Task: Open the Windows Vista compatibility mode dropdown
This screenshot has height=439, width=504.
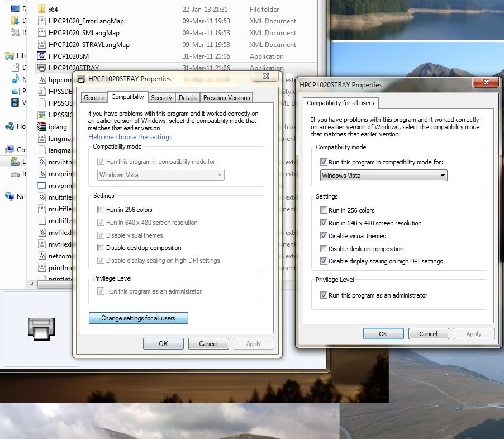Action: coord(384,176)
